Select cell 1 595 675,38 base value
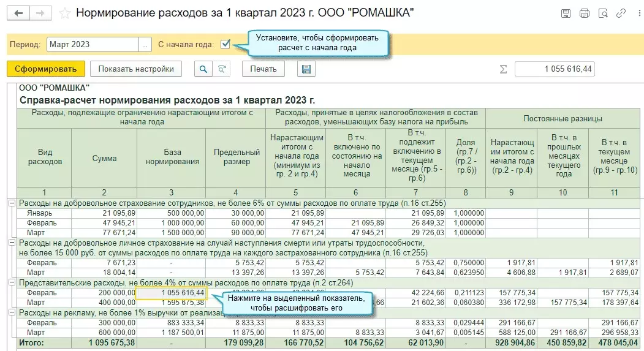Screen dimensions: 644x351 click(172, 303)
